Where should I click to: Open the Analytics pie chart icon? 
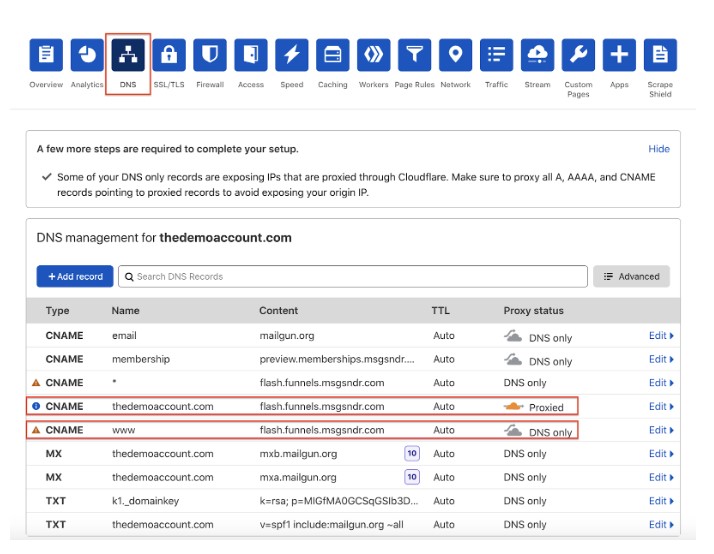pos(87,55)
